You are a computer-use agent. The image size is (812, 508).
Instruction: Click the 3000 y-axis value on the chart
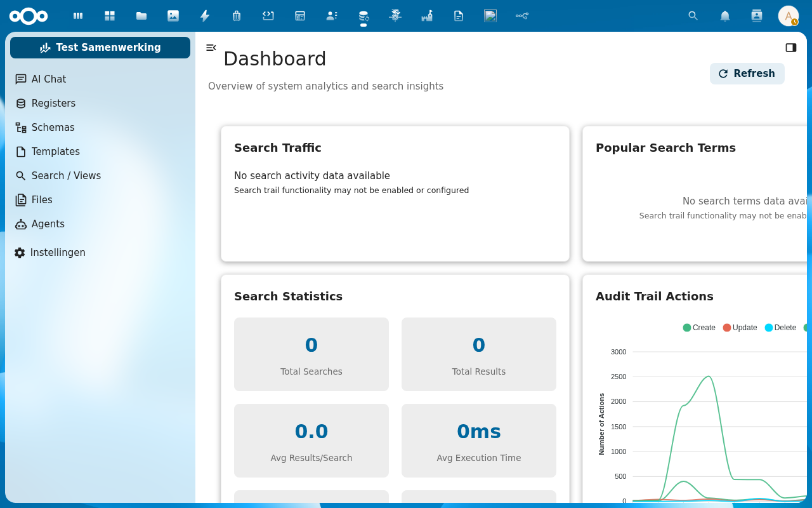pos(619,352)
